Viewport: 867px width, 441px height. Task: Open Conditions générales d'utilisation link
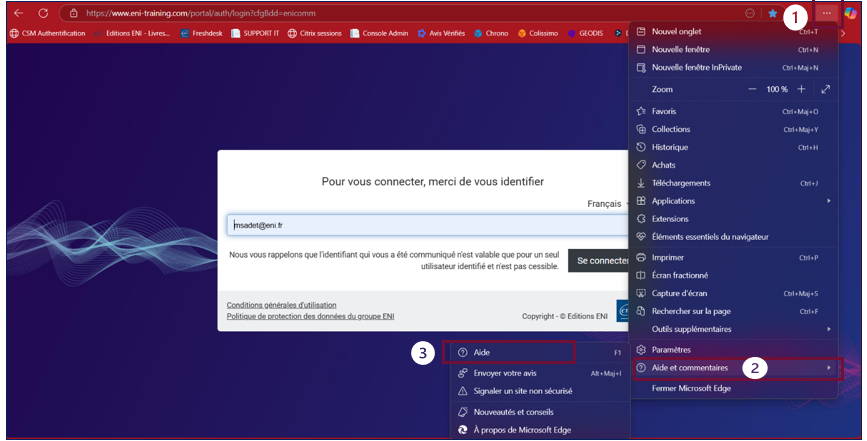[x=281, y=305]
